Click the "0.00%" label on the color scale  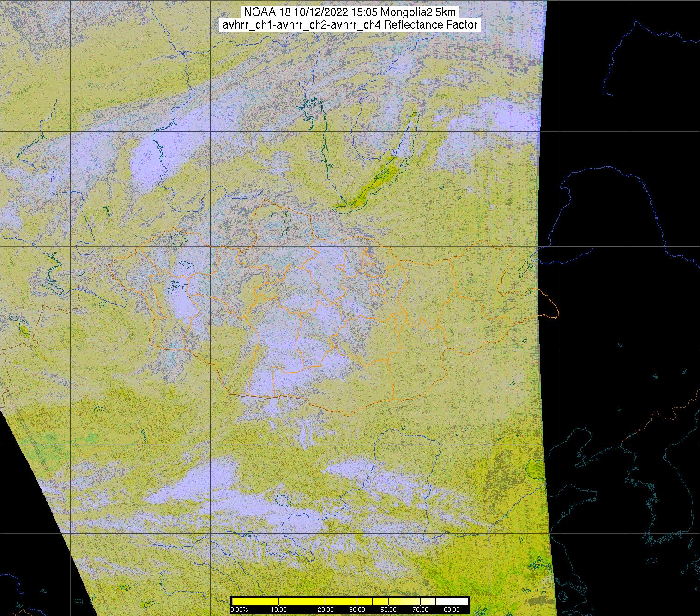click(239, 610)
